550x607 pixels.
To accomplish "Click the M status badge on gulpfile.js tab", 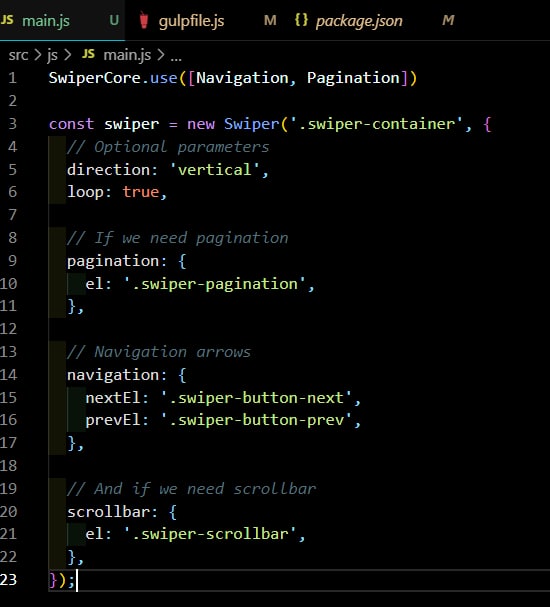I will tap(270, 20).
